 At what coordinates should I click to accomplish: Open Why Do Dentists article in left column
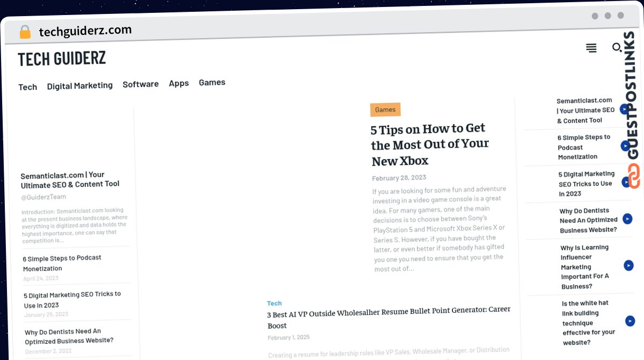coord(69,336)
